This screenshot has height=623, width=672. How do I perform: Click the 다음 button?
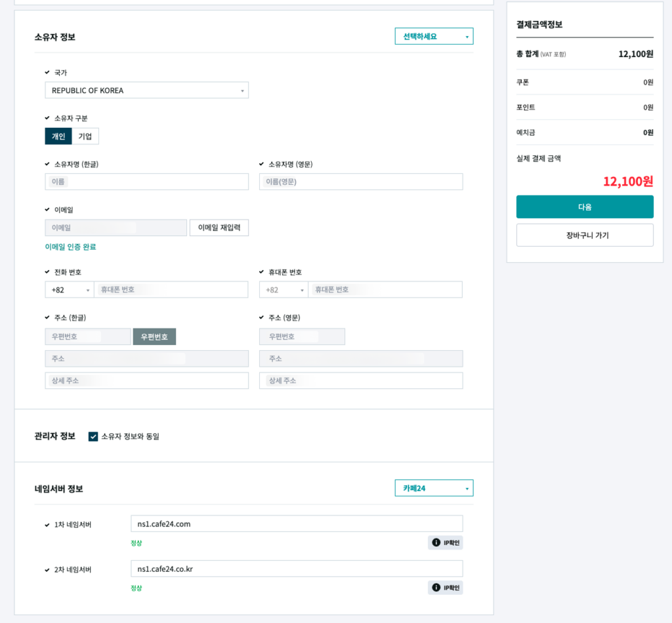click(585, 207)
